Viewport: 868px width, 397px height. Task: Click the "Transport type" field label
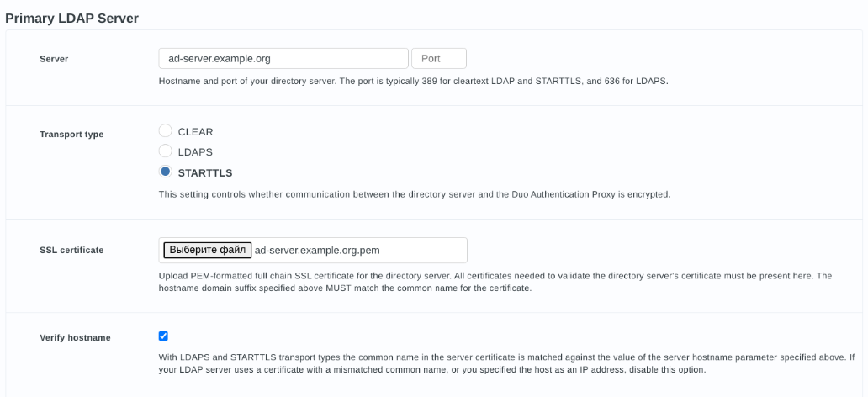(71, 134)
